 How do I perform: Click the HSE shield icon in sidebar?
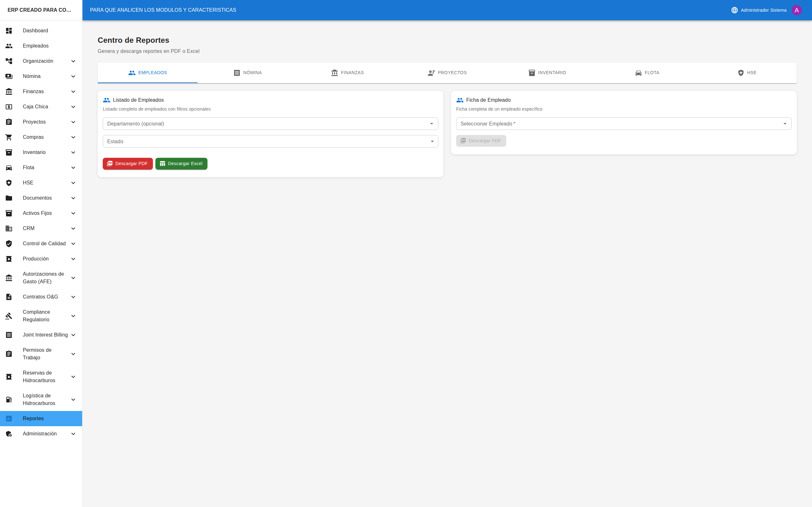(x=9, y=183)
